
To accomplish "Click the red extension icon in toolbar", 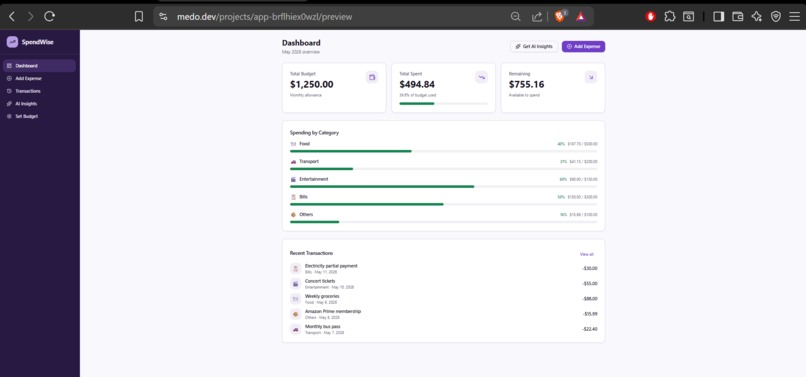I will [x=651, y=16].
